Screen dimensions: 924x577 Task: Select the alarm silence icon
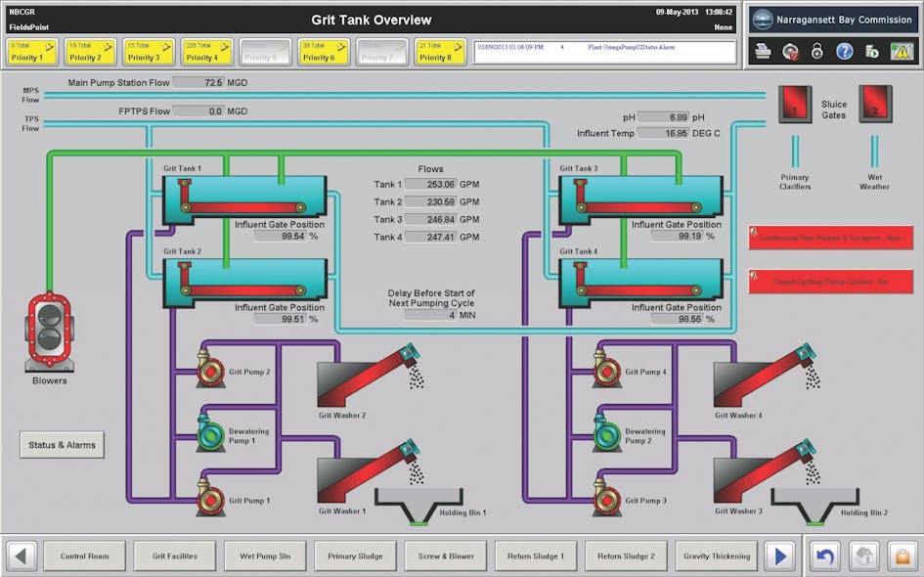click(790, 51)
